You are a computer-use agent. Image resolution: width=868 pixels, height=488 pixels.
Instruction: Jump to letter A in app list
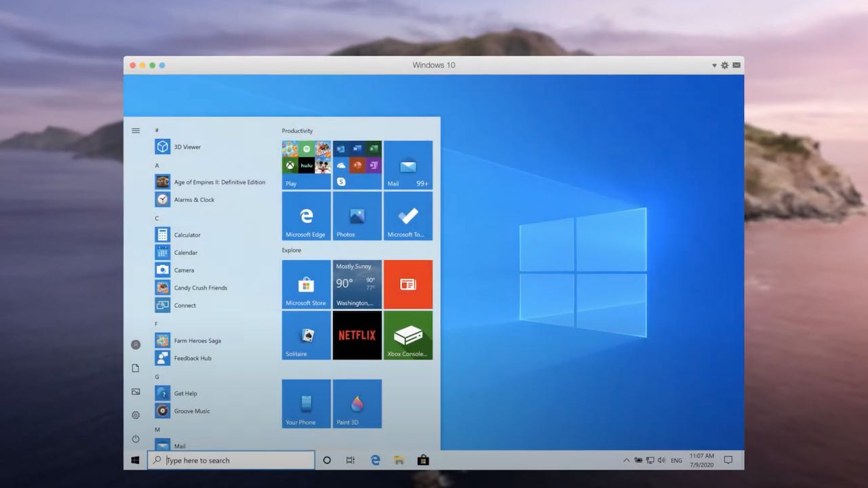coord(157,165)
